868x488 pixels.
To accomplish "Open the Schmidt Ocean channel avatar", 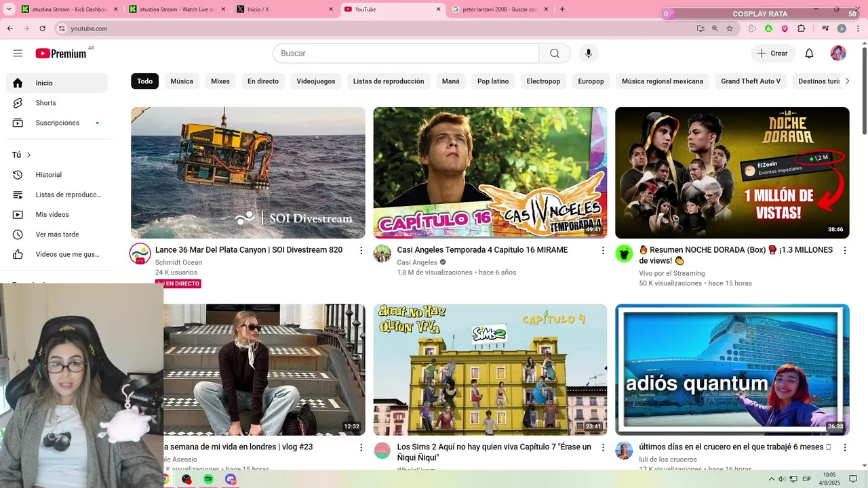I will [140, 254].
